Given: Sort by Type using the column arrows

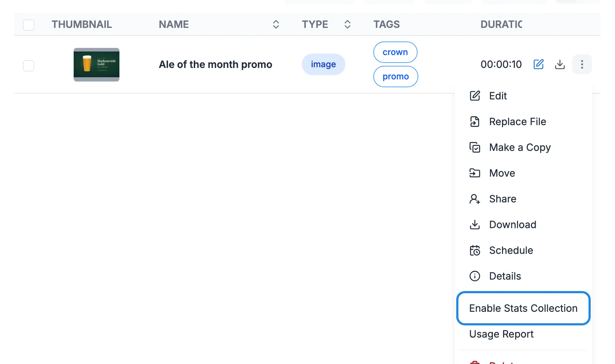Looking at the screenshot, I should 348,24.
